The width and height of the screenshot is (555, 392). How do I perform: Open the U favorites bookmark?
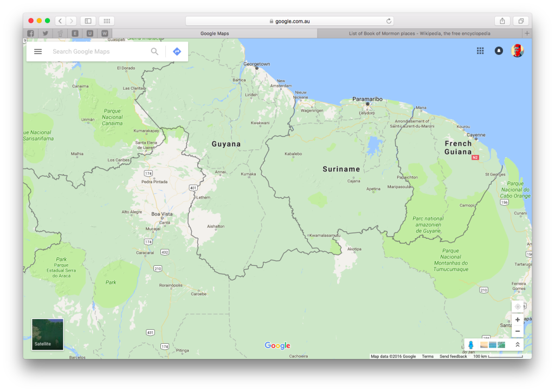point(90,34)
